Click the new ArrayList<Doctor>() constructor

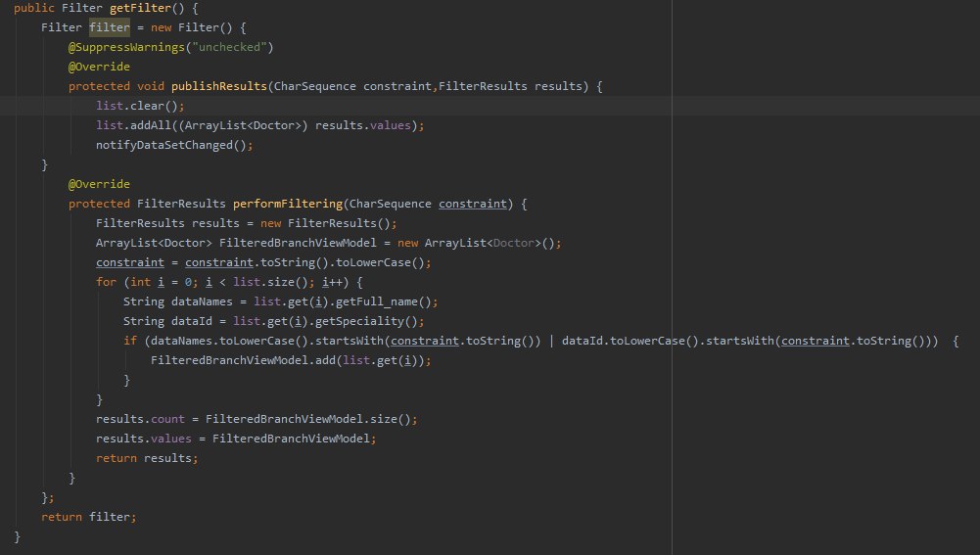pos(476,243)
